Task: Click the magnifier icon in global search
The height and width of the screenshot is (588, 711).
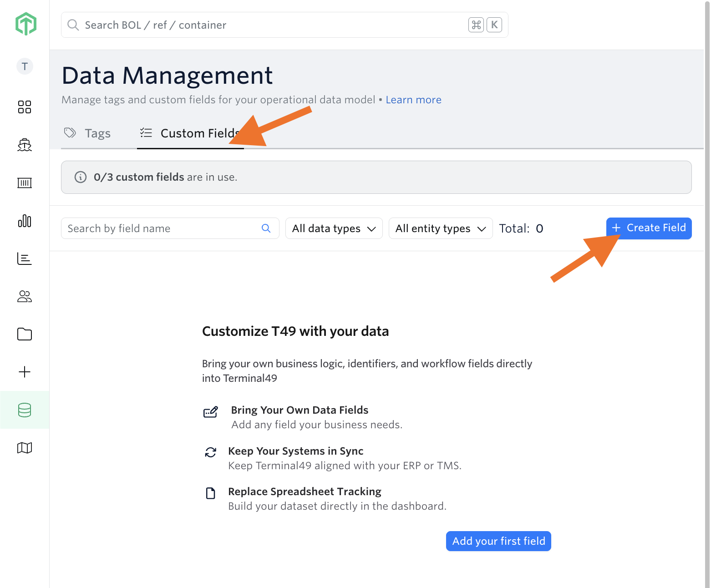Action: 73,25
